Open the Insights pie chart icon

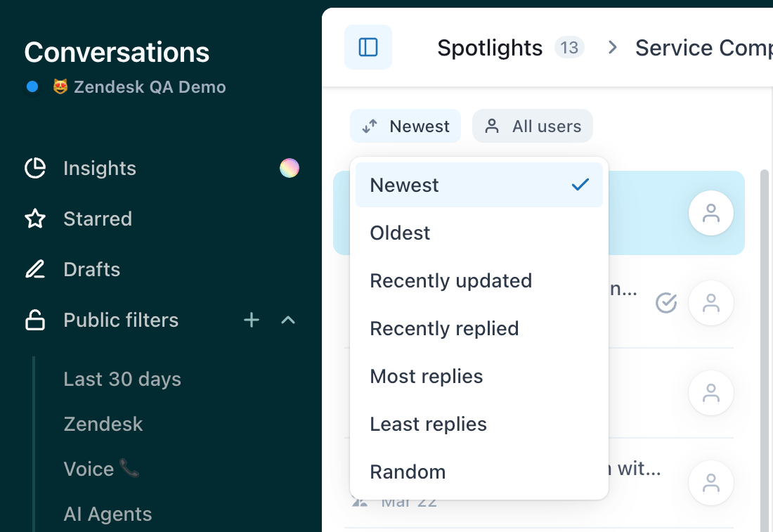[x=34, y=168]
